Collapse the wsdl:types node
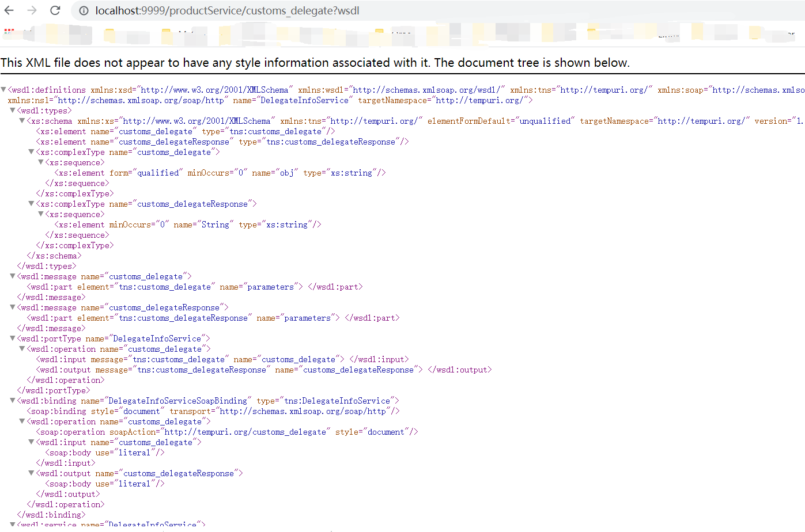Screen dimensions: 805x532 click(12, 110)
